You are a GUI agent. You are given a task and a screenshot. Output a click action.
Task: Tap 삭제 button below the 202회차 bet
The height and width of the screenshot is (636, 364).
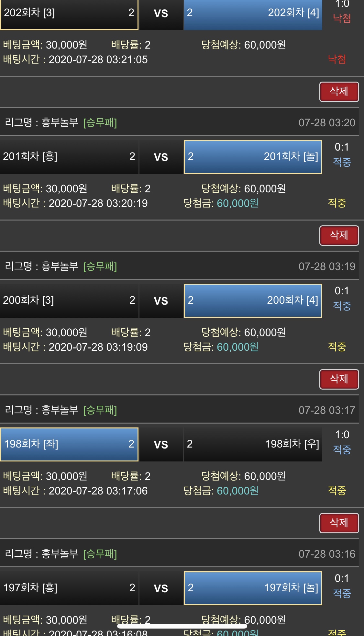339,92
